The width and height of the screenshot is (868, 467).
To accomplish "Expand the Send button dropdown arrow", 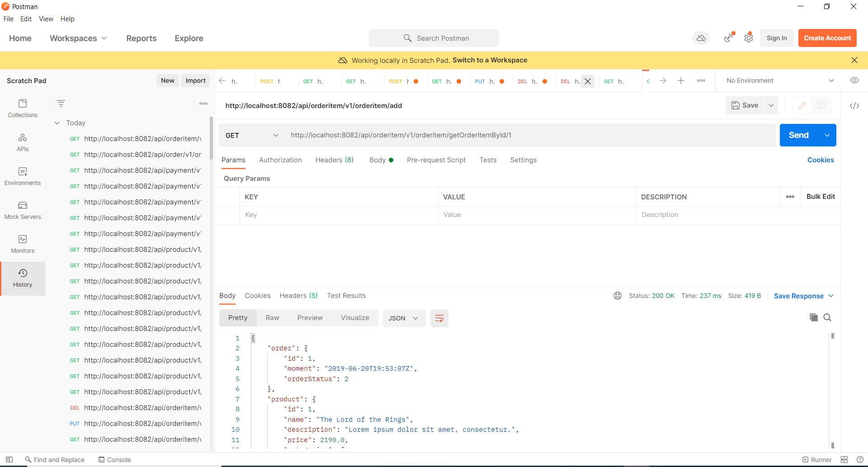I will [x=827, y=135].
